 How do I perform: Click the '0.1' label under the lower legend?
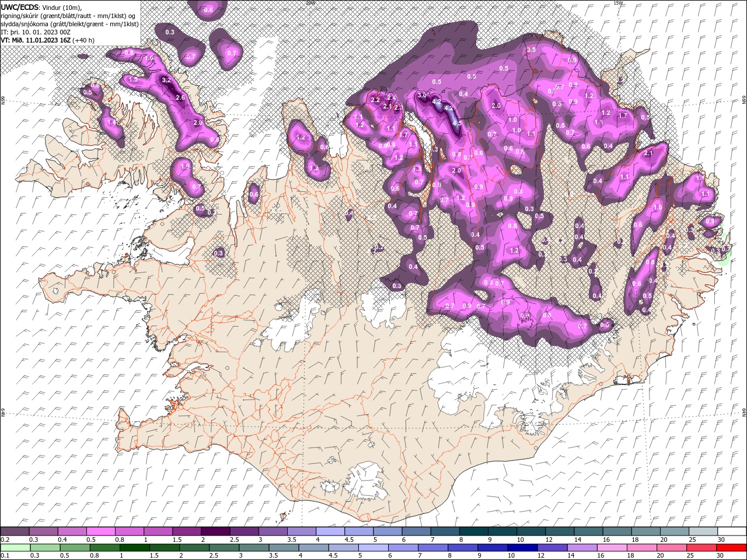click(5, 556)
